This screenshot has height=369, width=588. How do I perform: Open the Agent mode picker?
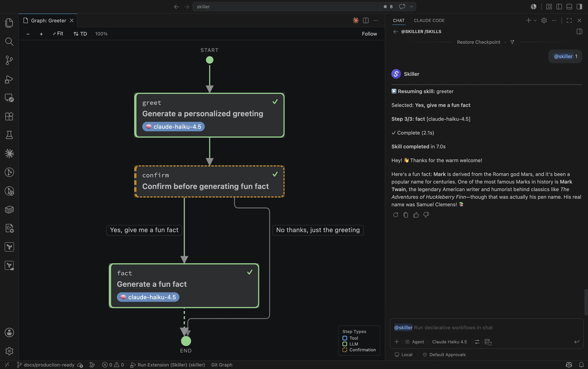tap(415, 342)
